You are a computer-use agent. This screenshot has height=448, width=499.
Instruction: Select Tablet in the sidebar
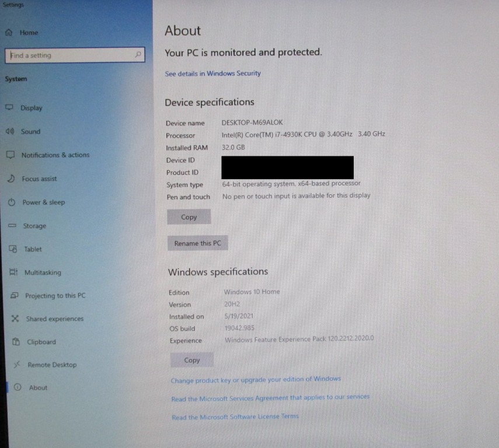(33, 249)
